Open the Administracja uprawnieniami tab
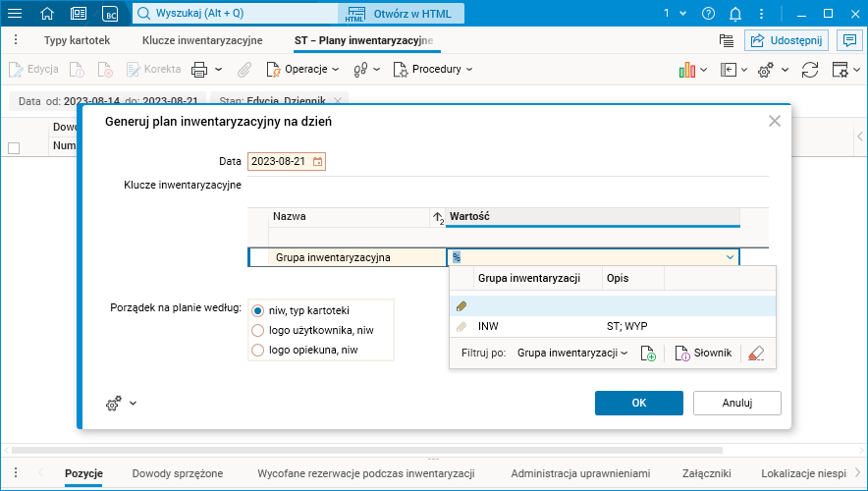 [580, 474]
